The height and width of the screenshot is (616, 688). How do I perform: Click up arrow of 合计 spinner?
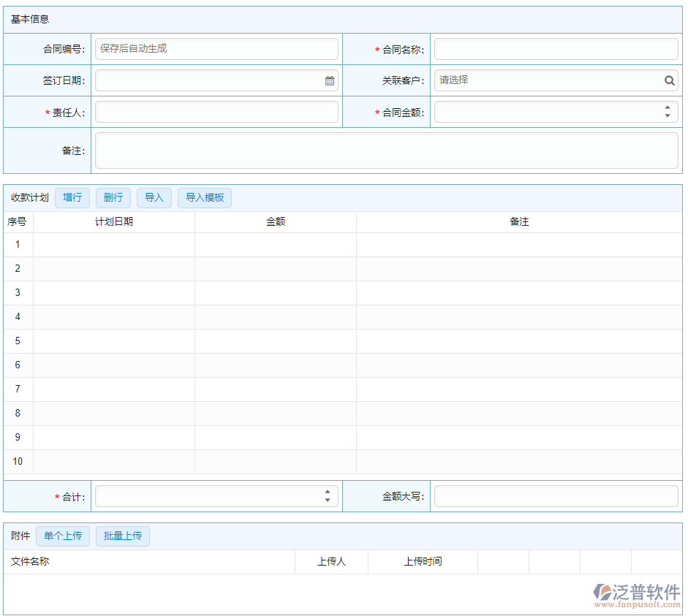(327, 493)
